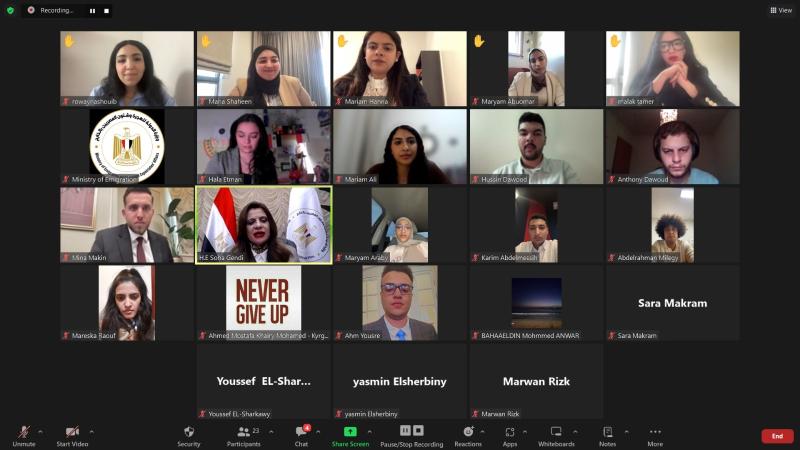The image size is (800, 450).
Task: Click the red End meeting button
Action: point(777,436)
